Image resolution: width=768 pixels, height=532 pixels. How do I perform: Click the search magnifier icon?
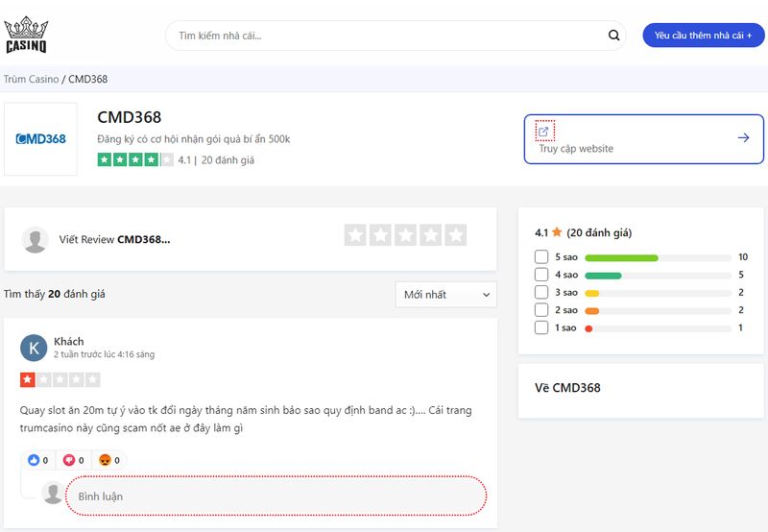click(613, 36)
